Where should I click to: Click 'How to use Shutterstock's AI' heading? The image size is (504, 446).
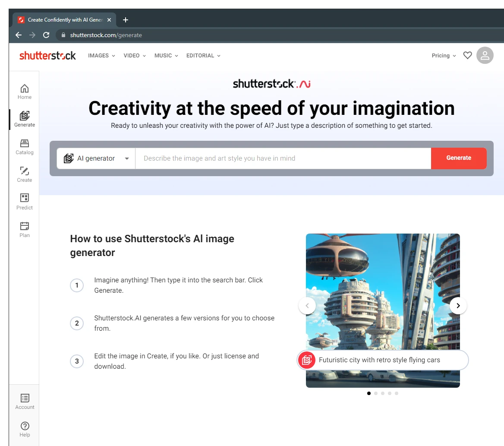[152, 246]
